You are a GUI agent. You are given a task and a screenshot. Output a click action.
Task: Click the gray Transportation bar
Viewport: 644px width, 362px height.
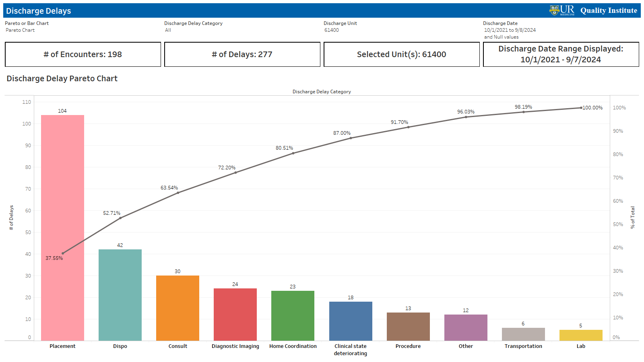[x=523, y=334]
